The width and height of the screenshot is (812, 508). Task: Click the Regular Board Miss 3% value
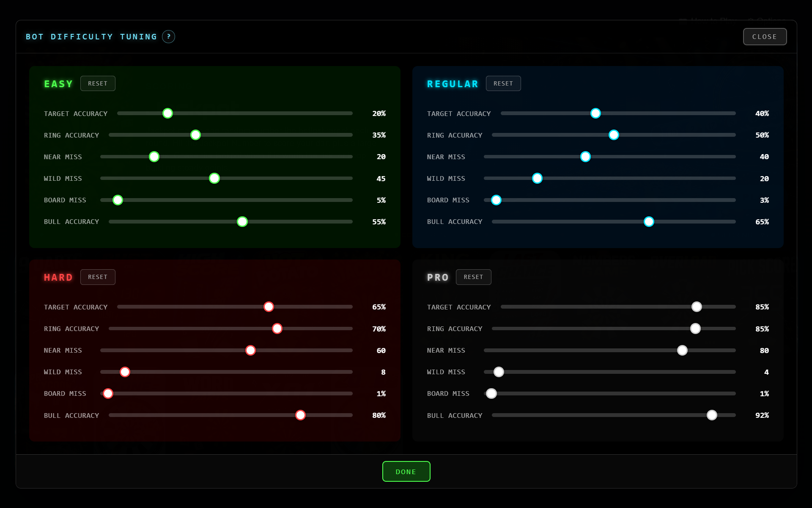[x=764, y=200]
